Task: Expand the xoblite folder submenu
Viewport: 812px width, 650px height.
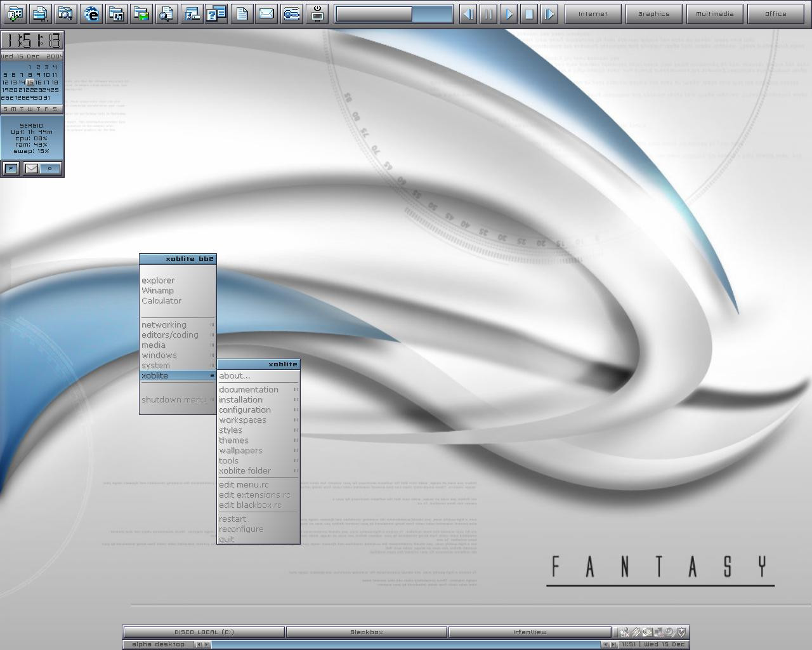Action: pos(258,471)
